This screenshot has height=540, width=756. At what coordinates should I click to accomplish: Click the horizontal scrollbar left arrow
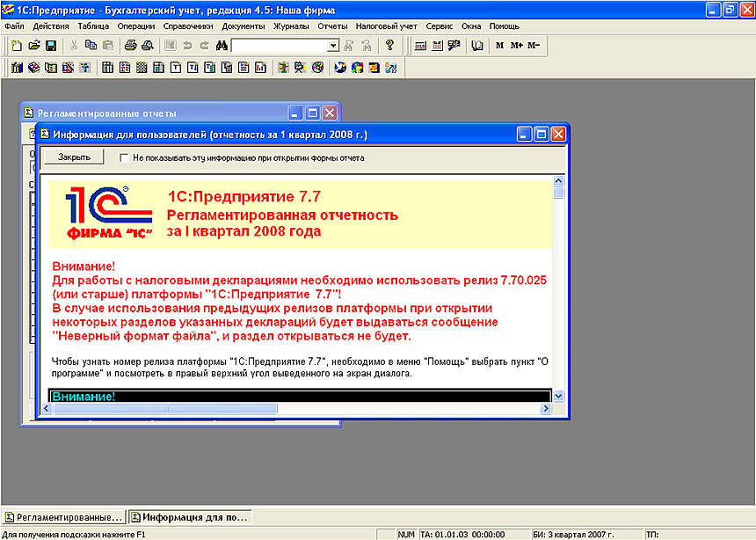47,409
